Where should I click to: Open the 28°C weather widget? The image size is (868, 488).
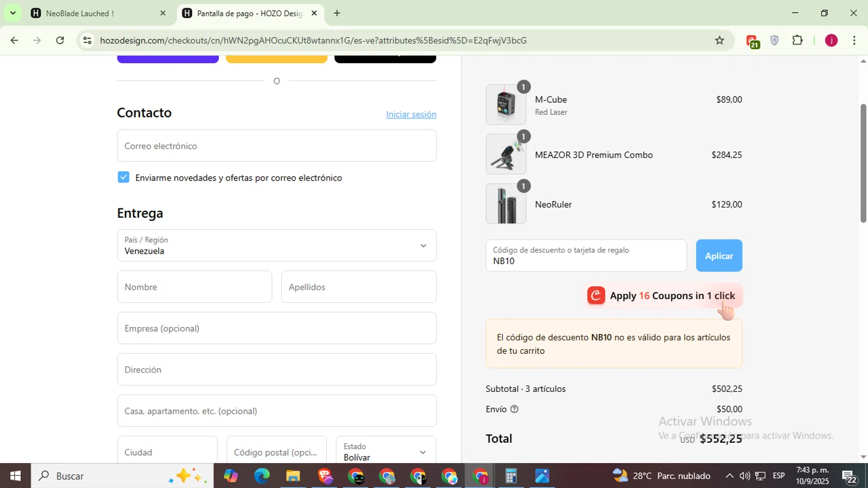click(661, 476)
